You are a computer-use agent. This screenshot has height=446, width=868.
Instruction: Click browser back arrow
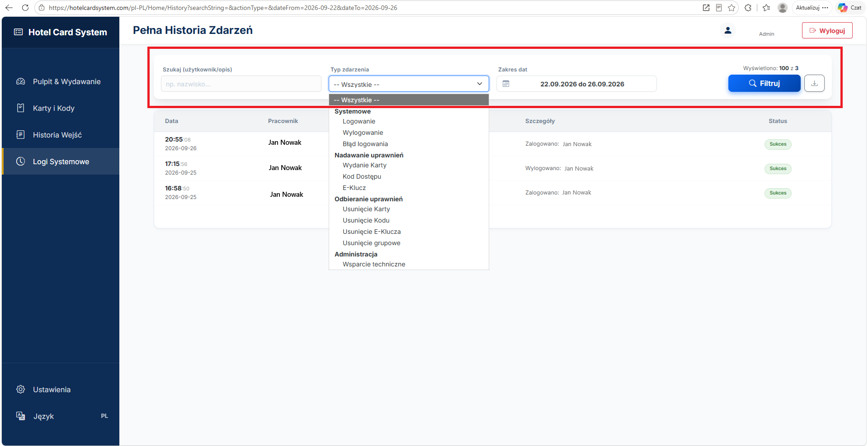pyautogui.click(x=9, y=8)
